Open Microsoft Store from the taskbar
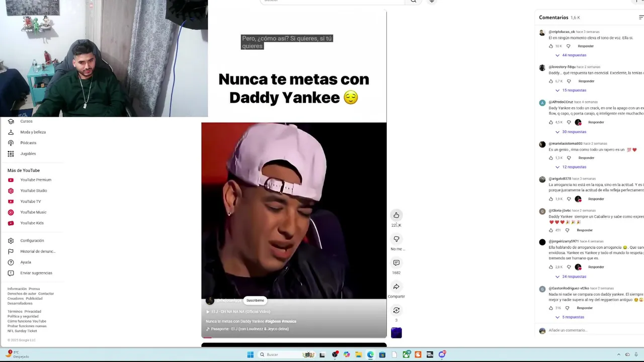The height and width of the screenshot is (362, 644). point(382,354)
